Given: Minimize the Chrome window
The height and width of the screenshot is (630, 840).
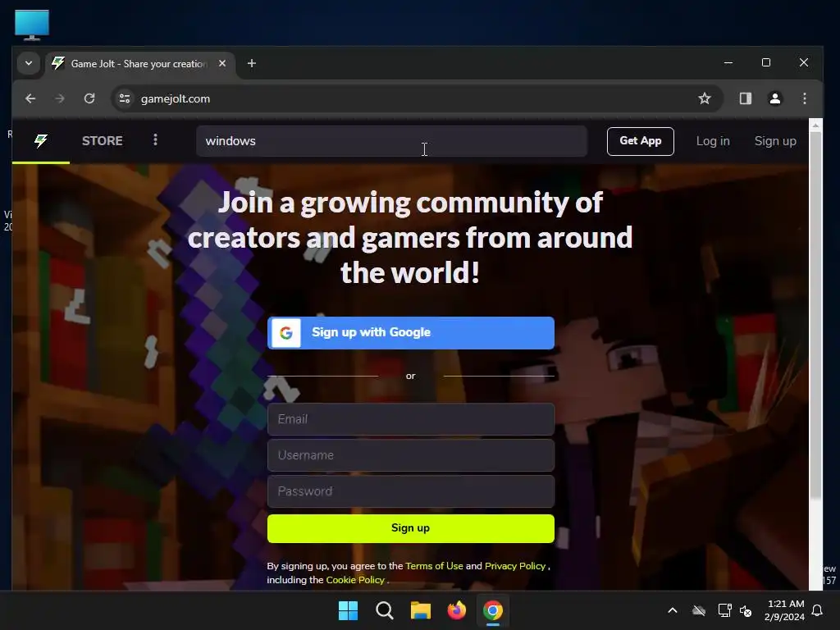Looking at the screenshot, I should tap(728, 62).
